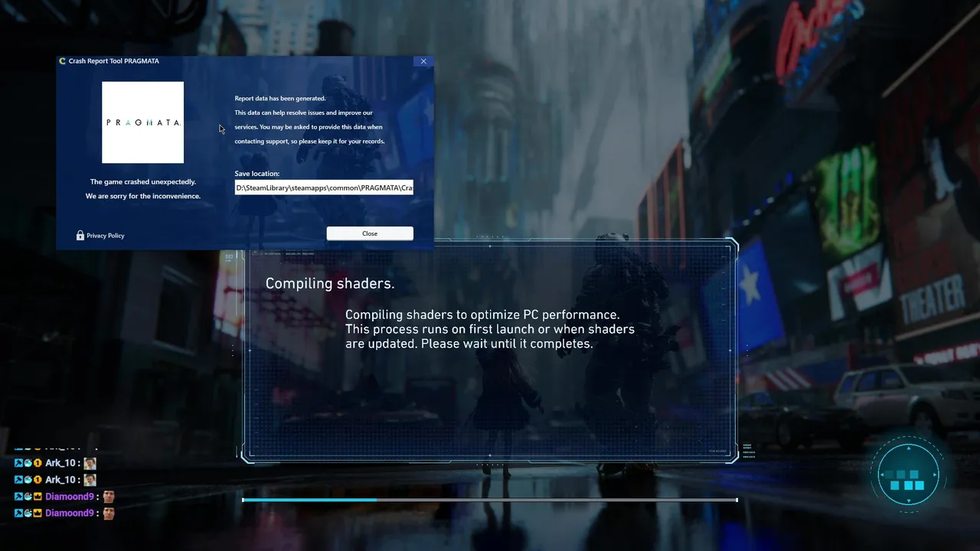Click the 'Crash Report Tool PRAGMATA' window title
This screenshot has width=980, height=551.
[x=114, y=61]
